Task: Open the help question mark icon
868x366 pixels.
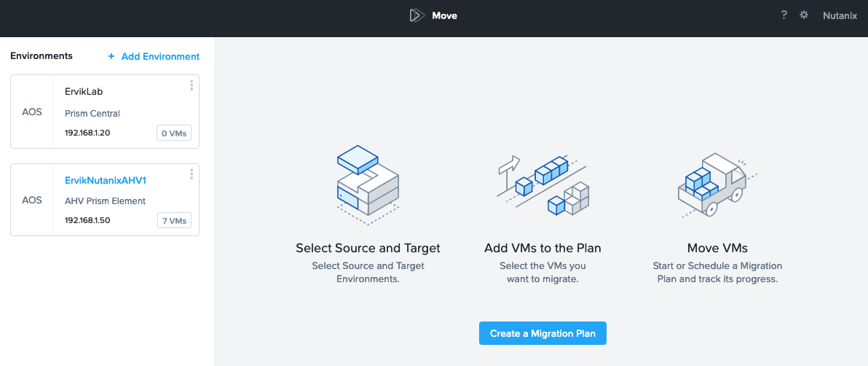Action: 784,15
